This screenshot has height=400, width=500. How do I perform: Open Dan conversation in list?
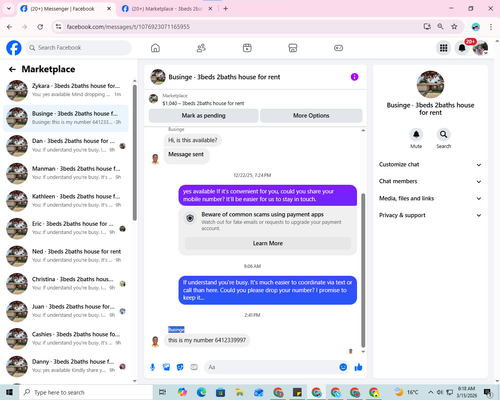pos(67,146)
